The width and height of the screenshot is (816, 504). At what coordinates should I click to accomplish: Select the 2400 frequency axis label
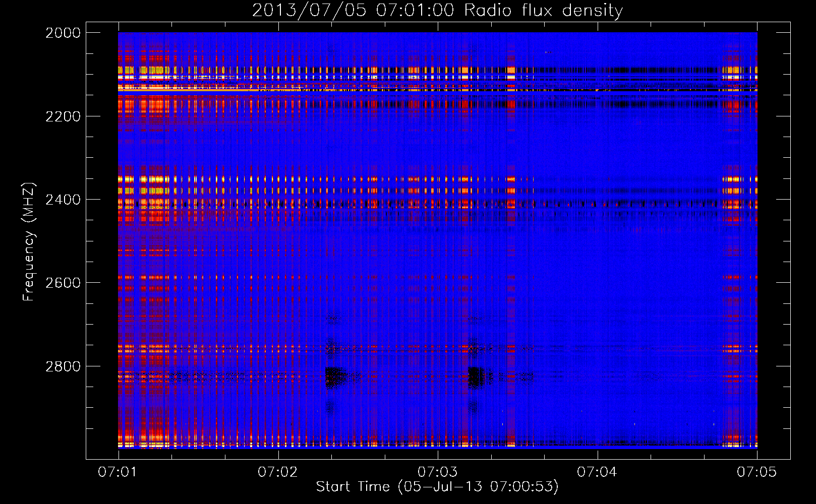tap(63, 200)
